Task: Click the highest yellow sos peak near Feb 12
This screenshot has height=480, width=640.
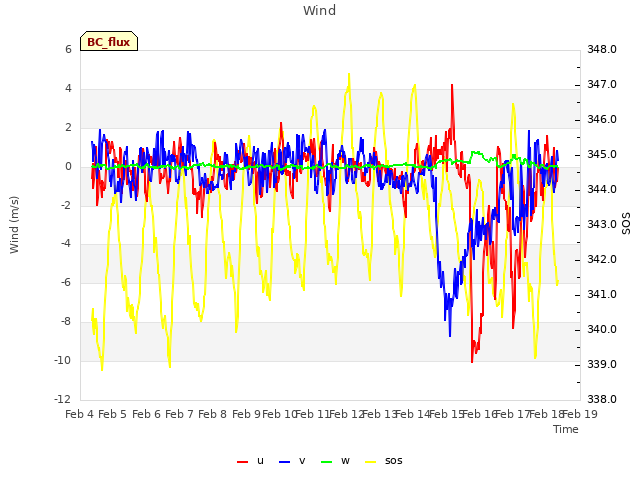Action: 349,74
